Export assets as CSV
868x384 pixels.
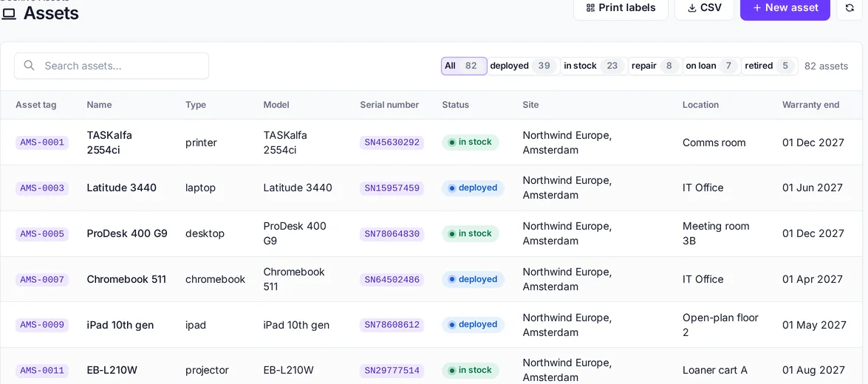[704, 7]
